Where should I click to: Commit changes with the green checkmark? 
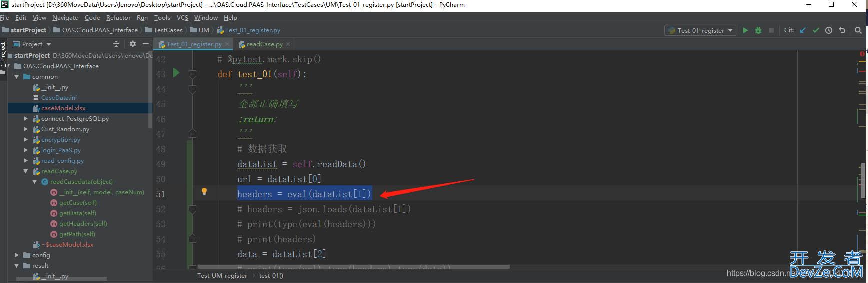pos(816,30)
